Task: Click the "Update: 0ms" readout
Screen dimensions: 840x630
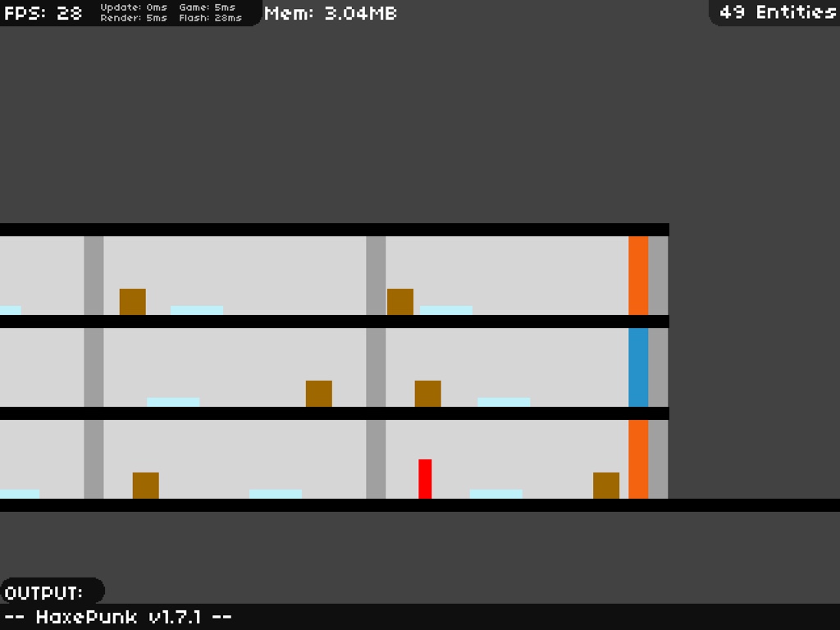Action: tap(134, 7)
